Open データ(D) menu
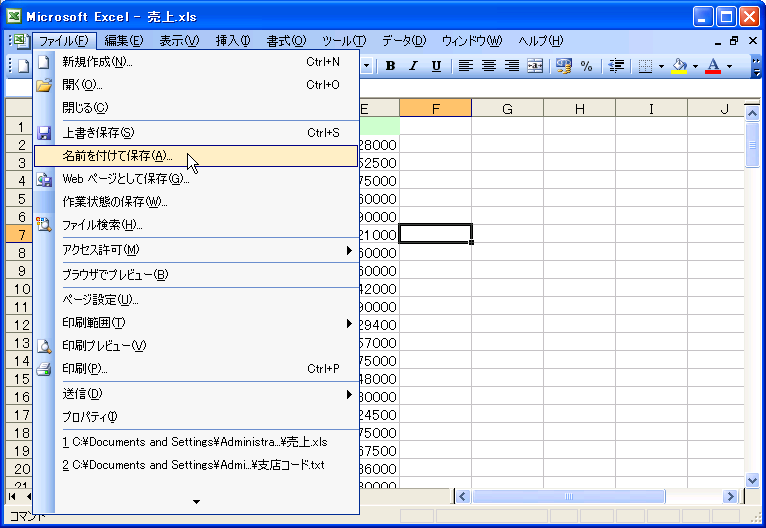This screenshot has width=766, height=528. 404,41
